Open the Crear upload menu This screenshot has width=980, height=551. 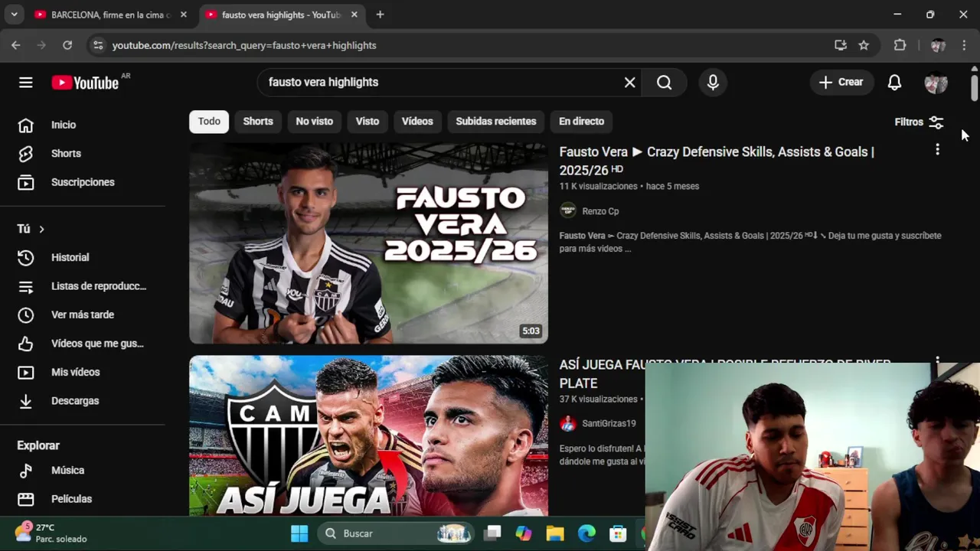pyautogui.click(x=841, y=83)
